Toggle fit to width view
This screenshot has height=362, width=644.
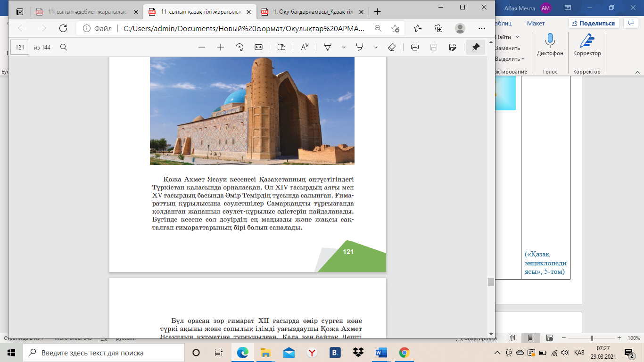258,47
